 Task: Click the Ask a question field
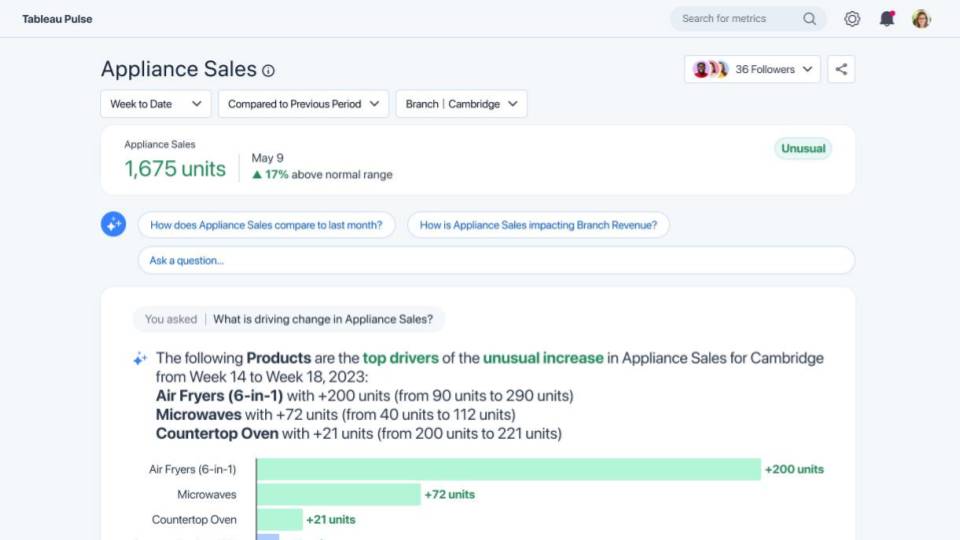[x=496, y=260]
